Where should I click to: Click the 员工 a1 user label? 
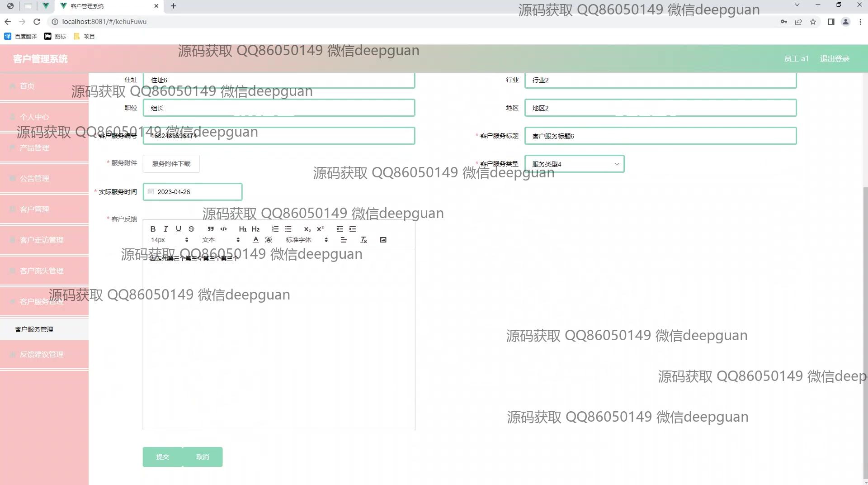pos(796,59)
